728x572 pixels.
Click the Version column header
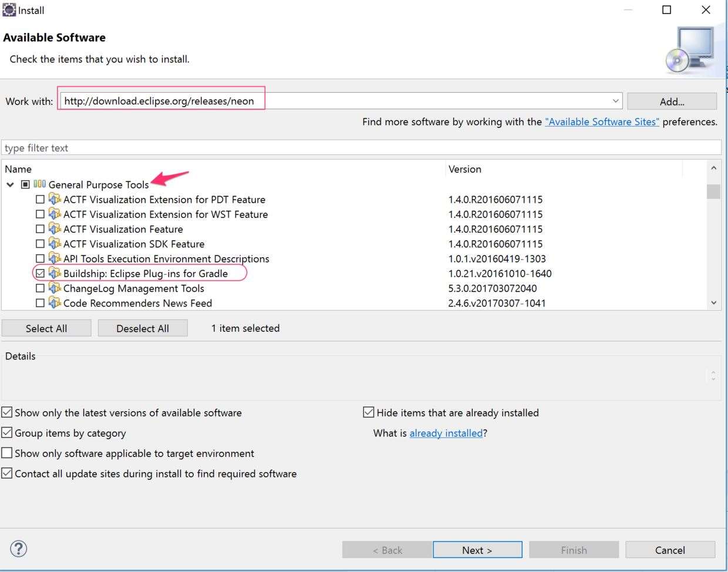coord(465,169)
